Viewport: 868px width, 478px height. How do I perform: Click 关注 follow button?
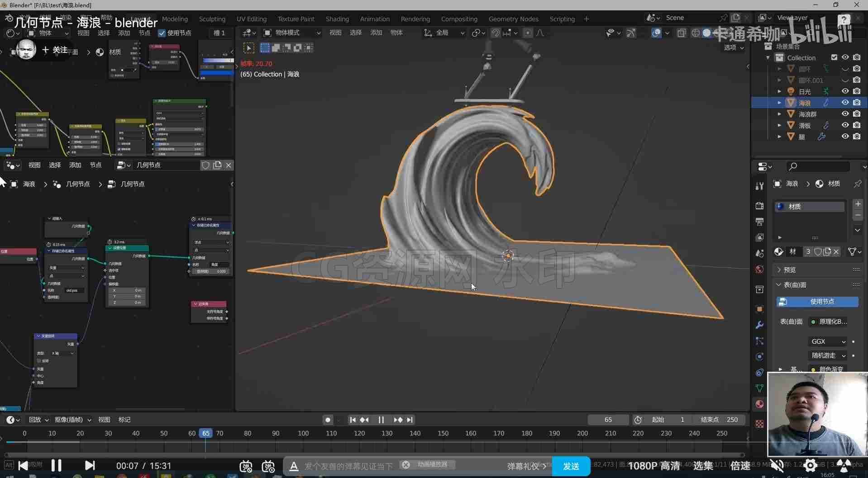point(55,50)
